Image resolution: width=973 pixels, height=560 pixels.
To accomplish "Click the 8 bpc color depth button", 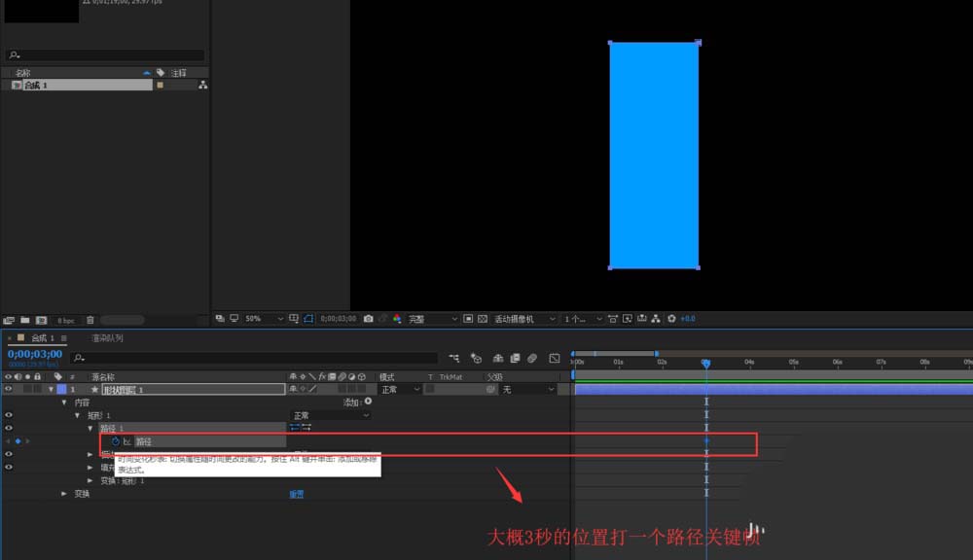I will coord(66,321).
